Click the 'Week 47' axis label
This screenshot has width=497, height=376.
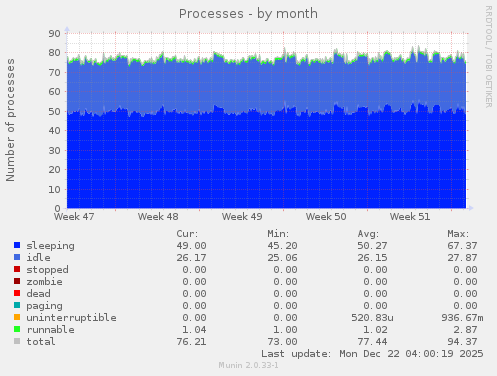point(74,217)
